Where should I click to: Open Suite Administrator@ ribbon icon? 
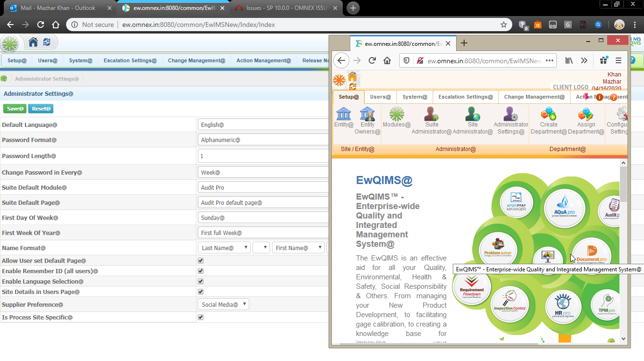pos(432,121)
